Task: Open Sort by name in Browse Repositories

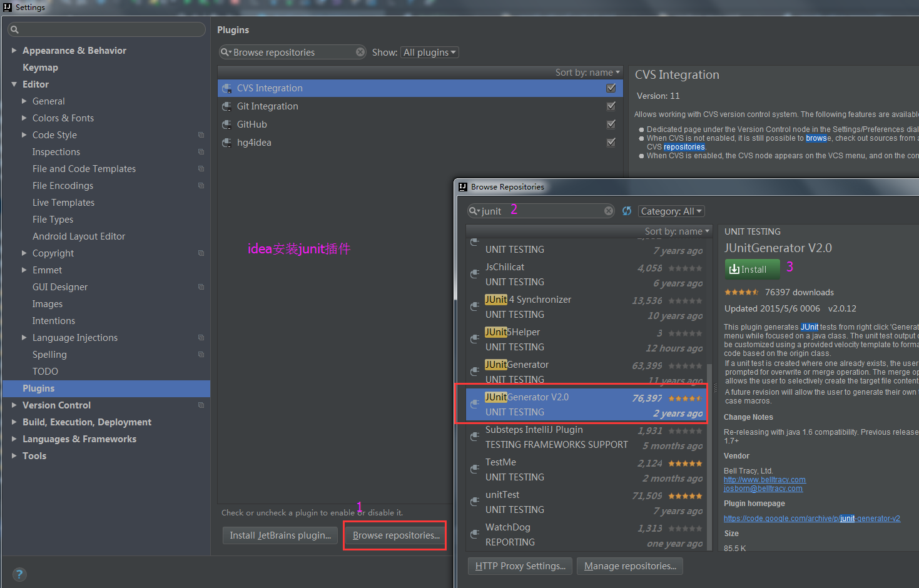Action: (678, 231)
